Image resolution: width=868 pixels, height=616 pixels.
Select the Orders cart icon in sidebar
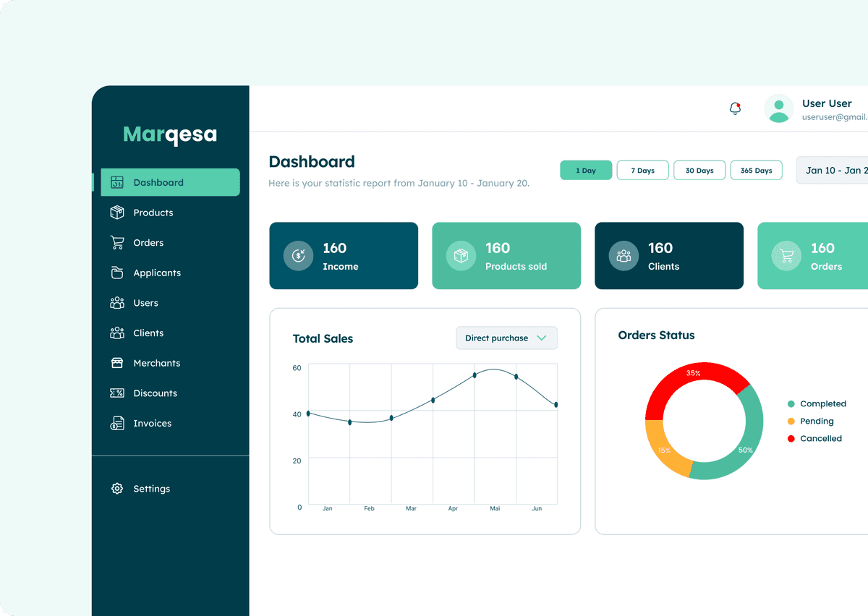117,243
